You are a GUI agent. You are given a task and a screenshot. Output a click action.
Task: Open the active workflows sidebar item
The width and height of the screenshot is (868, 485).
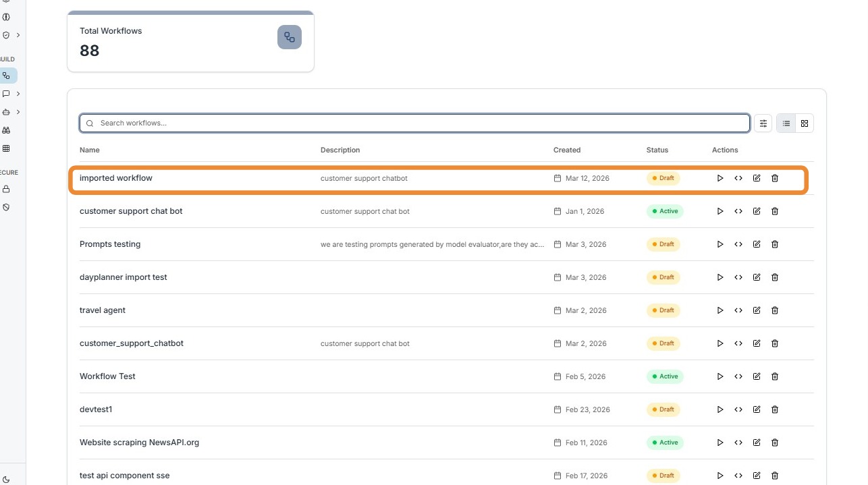7,76
